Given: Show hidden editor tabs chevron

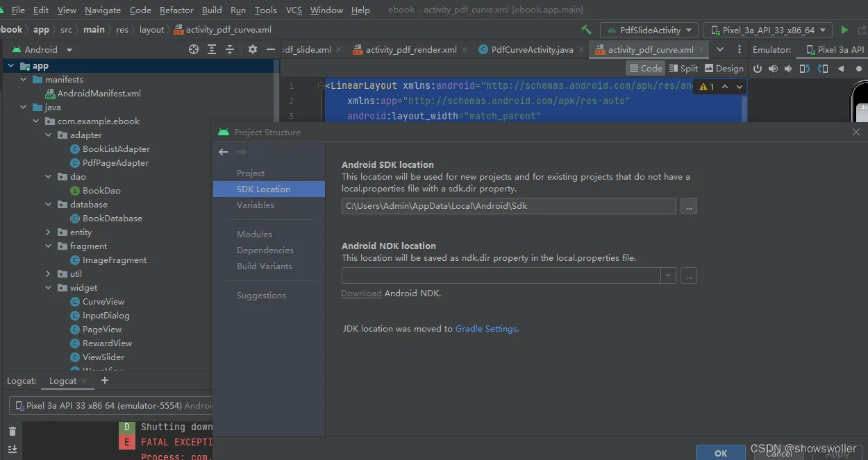Looking at the screenshot, I should coord(720,49).
